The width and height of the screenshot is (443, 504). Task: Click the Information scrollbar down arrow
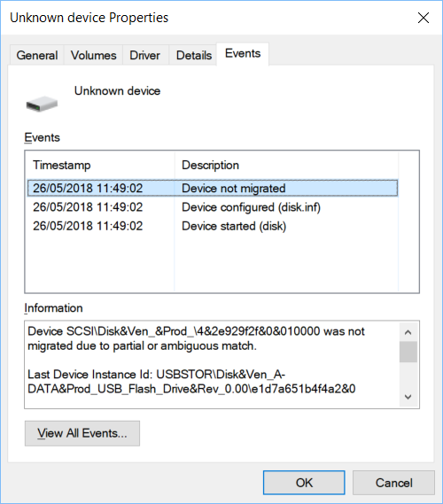pyautogui.click(x=408, y=397)
